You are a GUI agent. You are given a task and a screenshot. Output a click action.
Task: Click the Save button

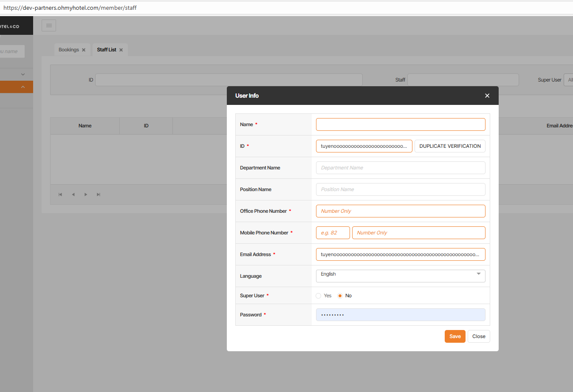click(x=455, y=336)
